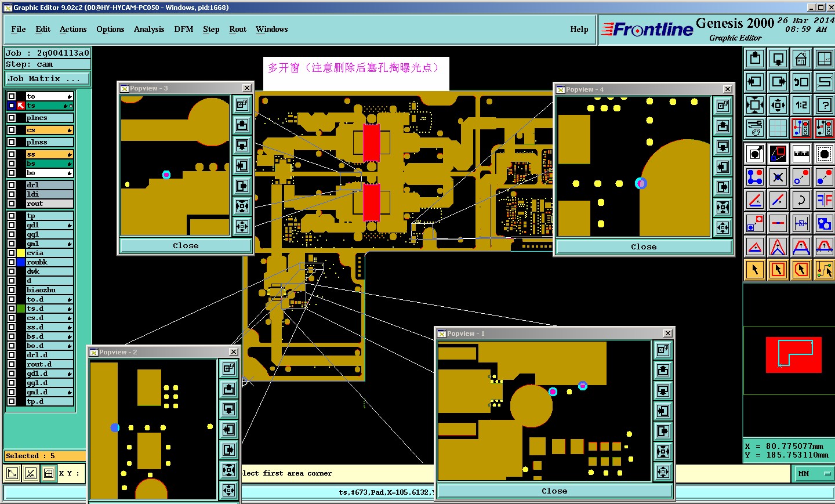Click the blue roubk layer color swatch
Viewport: 835px width, 504px height.
(x=21, y=262)
